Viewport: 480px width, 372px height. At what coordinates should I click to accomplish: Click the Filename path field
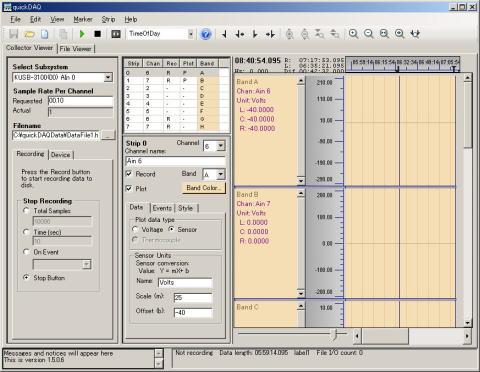(x=56, y=135)
